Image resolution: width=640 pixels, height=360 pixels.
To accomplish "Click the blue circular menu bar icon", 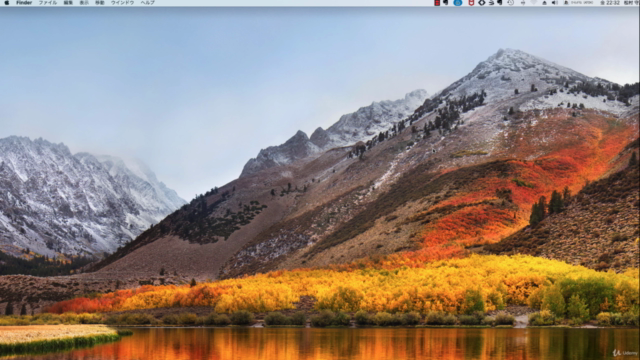I will point(458,2).
